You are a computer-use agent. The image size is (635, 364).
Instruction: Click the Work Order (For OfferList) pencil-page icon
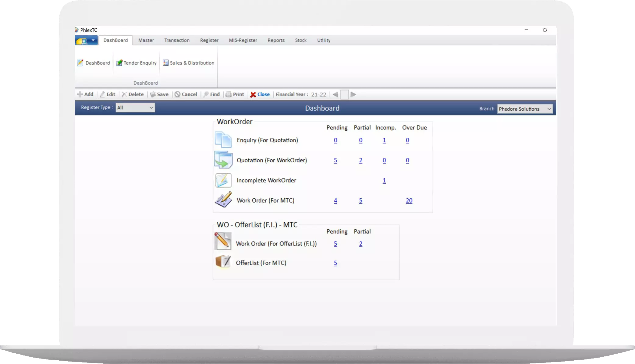pyautogui.click(x=223, y=241)
